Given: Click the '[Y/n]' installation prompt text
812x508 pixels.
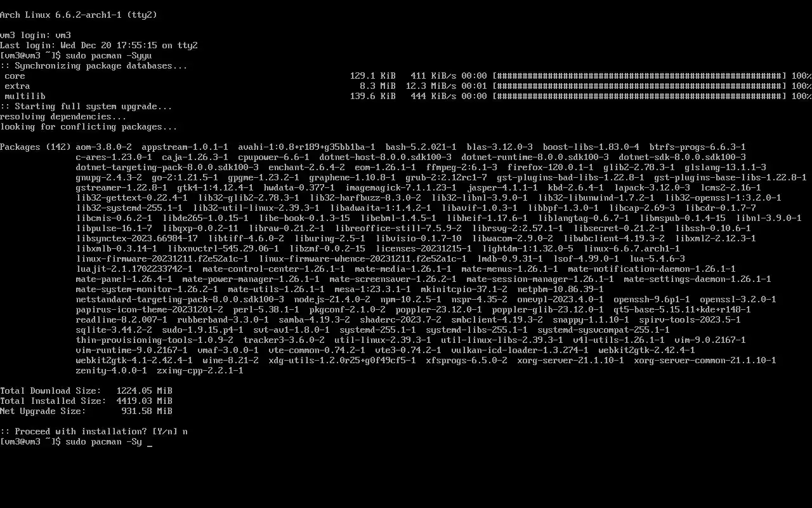Looking at the screenshot, I should pos(165,431).
